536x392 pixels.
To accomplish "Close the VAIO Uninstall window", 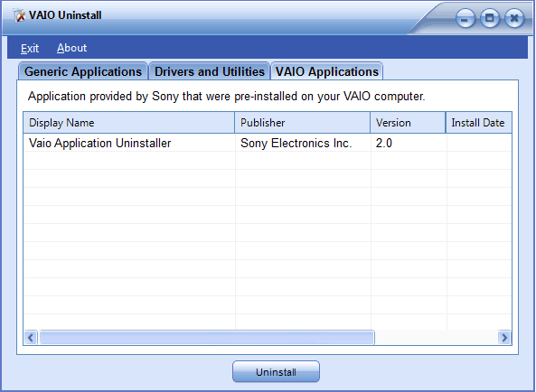I will click(x=514, y=18).
